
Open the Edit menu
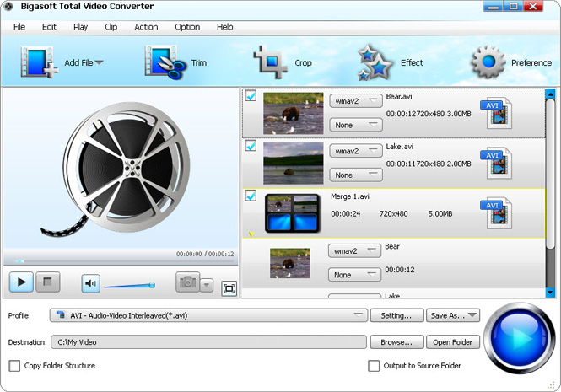click(x=49, y=27)
